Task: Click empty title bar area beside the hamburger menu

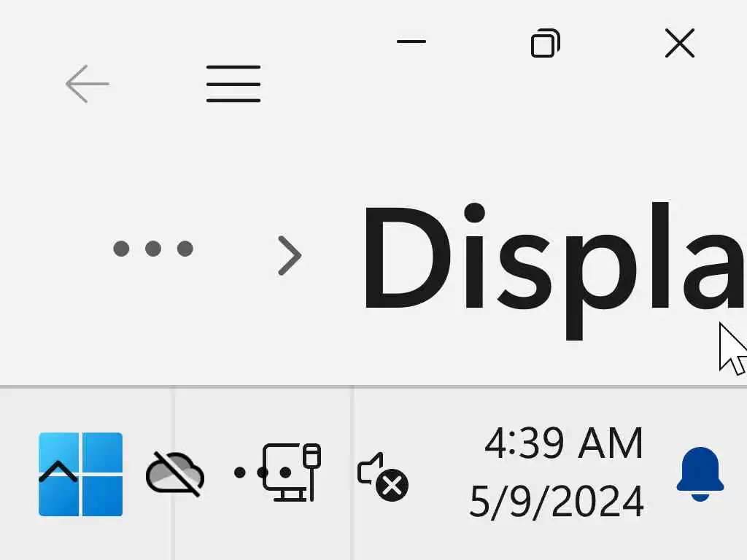Action: [324, 84]
